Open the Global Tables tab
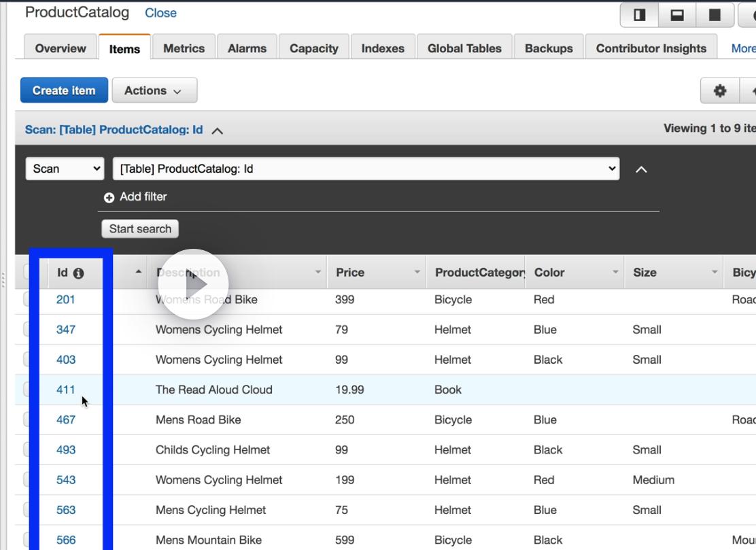756x550 pixels. click(x=464, y=48)
